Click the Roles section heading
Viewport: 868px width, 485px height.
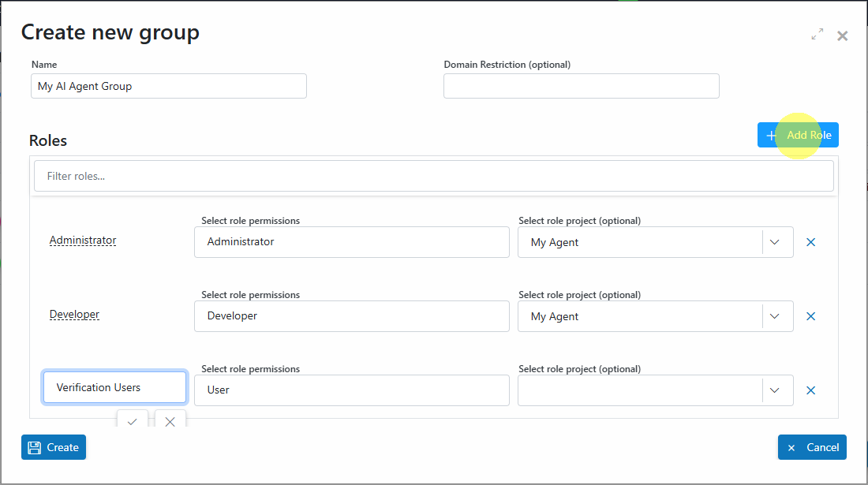pos(48,140)
